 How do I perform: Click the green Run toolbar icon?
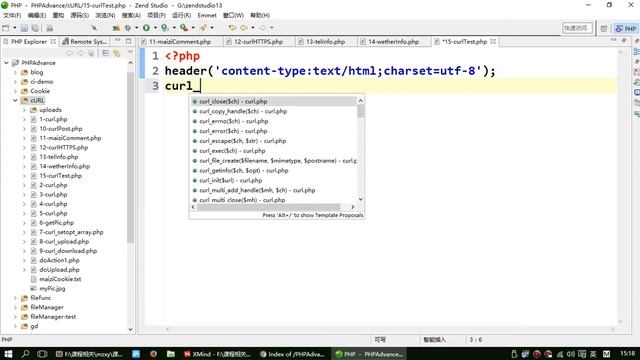point(146,28)
